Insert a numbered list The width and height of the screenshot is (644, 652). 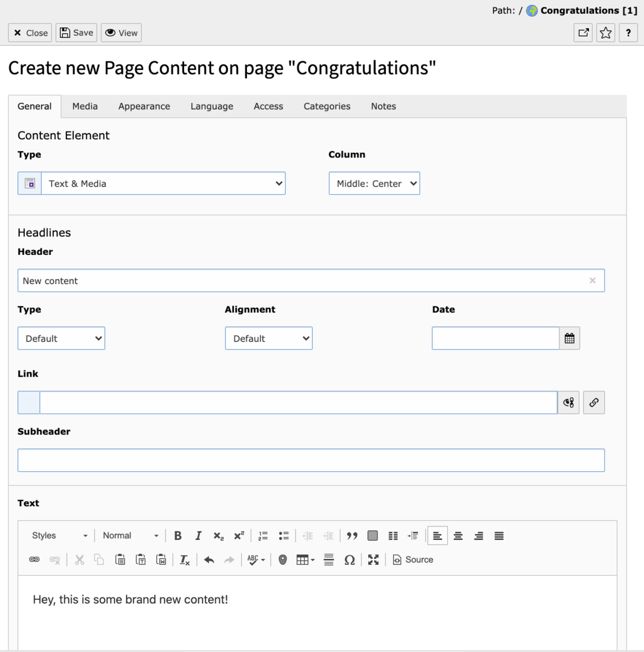[x=263, y=536]
